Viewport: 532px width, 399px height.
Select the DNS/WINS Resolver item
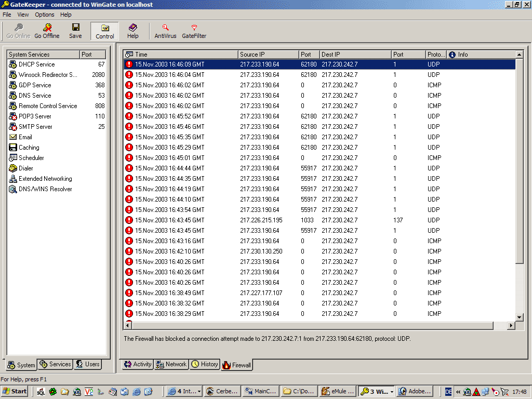(41, 189)
